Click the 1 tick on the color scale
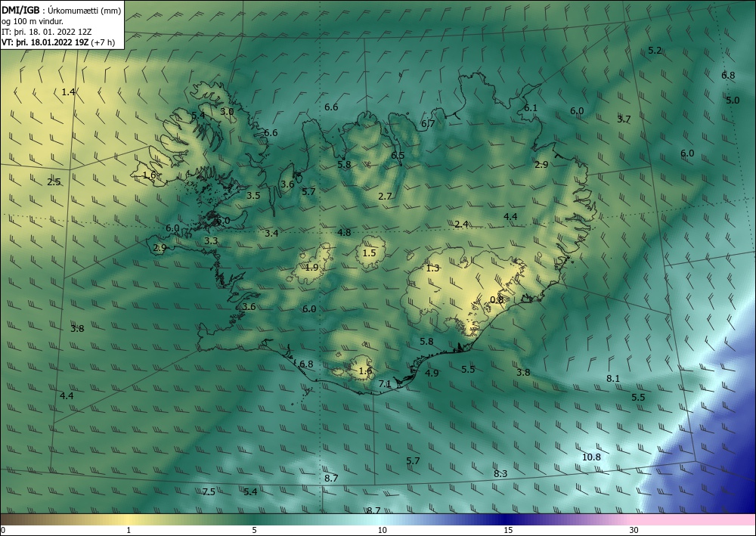The height and width of the screenshot is (536, 756). [x=129, y=531]
